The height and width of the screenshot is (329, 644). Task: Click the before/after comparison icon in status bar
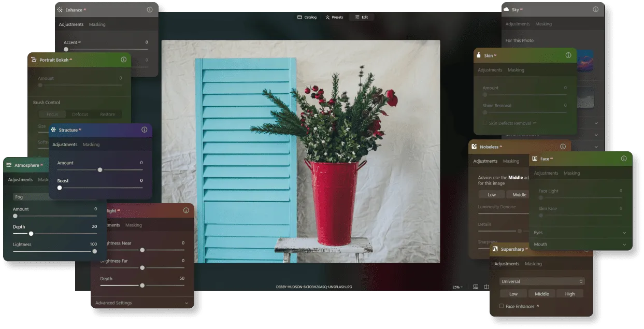coord(486,286)
